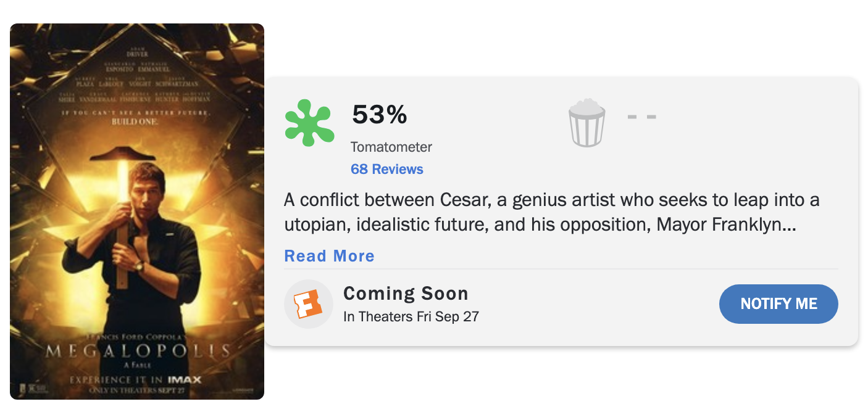The height and width of the screenshot is (412, 868).
Task: Open the 68 Reviews link
Action: pyautogui.click(x=387, y=168)
